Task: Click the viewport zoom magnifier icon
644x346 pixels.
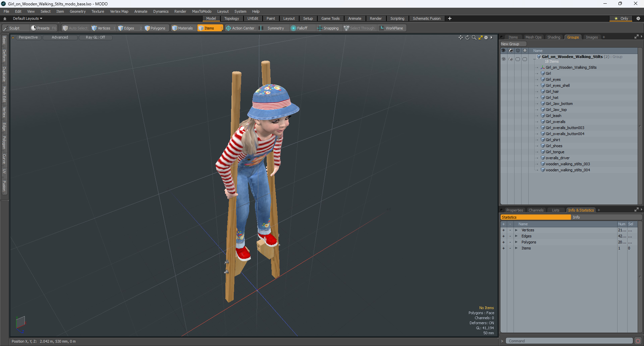Action: pyautogui.click(x=474, y=38)
